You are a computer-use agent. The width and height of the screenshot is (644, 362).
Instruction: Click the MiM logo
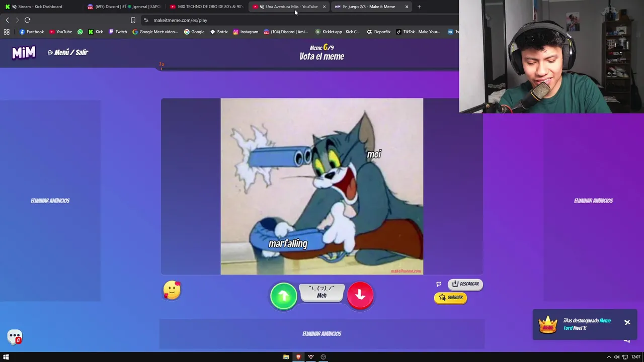[x=24, y=52]
